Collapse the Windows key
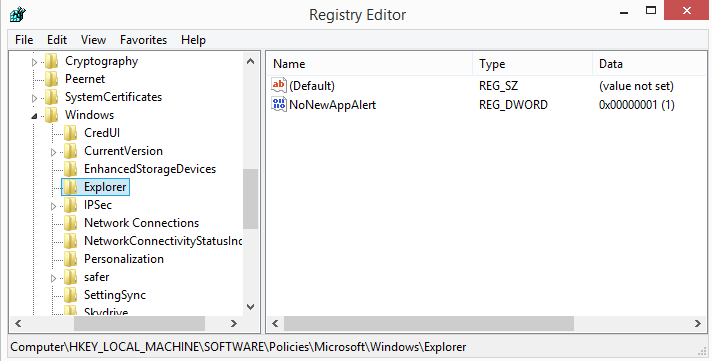Screen dimensions: 712x361 point(35,116)
